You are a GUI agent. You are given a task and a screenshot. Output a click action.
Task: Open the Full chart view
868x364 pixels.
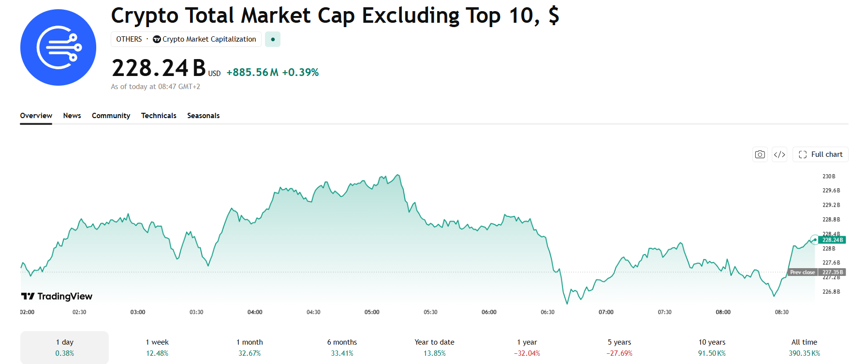[x=821, y=154]
